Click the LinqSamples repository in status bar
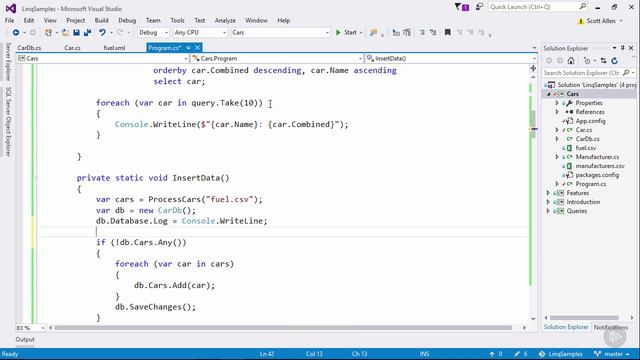Image resolution: width=640 pixels, height=360 pixels. tap(560, 354)
